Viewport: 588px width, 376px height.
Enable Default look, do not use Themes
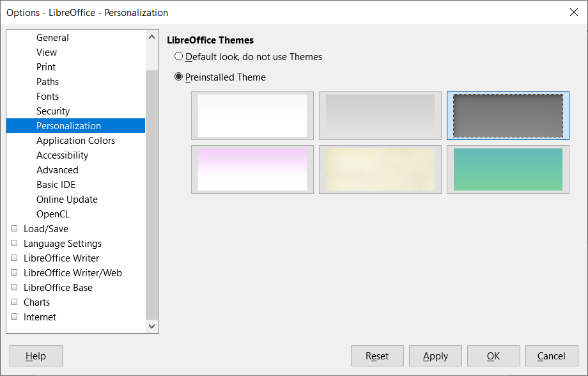tap(179, 57)
